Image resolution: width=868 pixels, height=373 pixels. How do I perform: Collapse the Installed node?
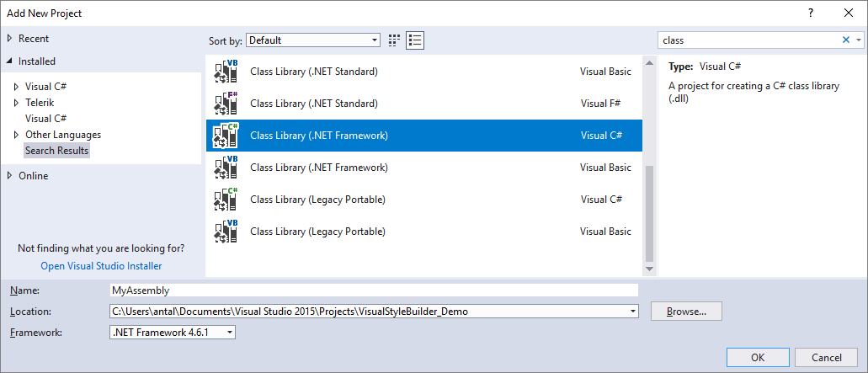coord(9,61)
